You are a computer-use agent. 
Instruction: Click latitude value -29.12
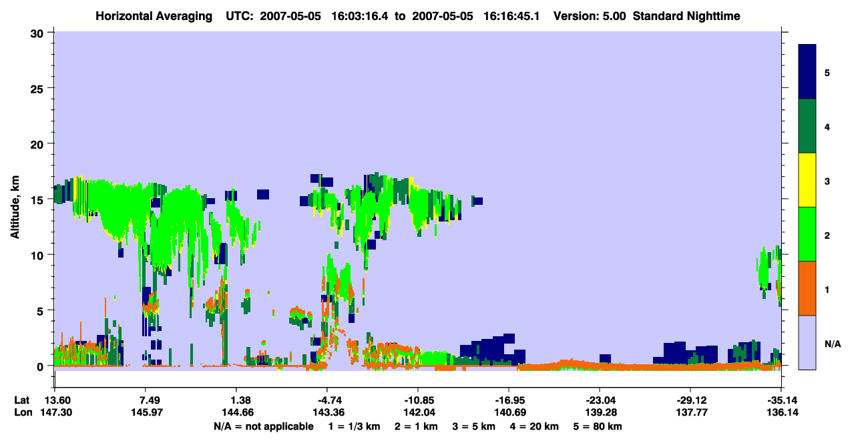point(690,400)
